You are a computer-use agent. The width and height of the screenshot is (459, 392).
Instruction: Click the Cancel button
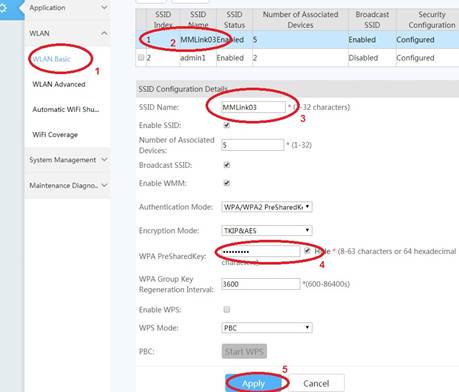316,383
